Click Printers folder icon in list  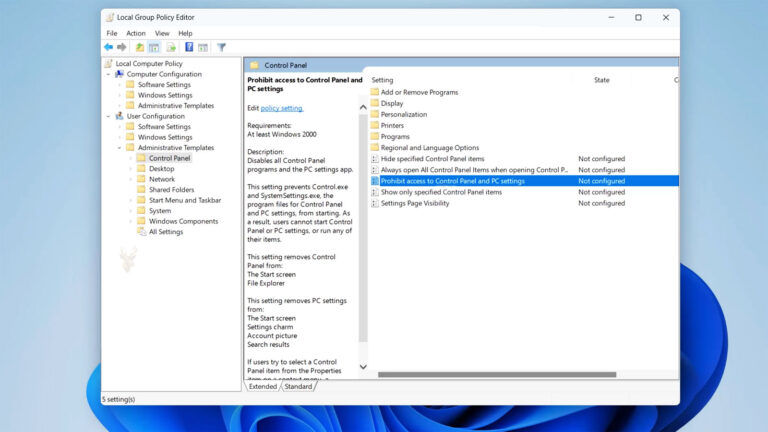click(375, 125)
